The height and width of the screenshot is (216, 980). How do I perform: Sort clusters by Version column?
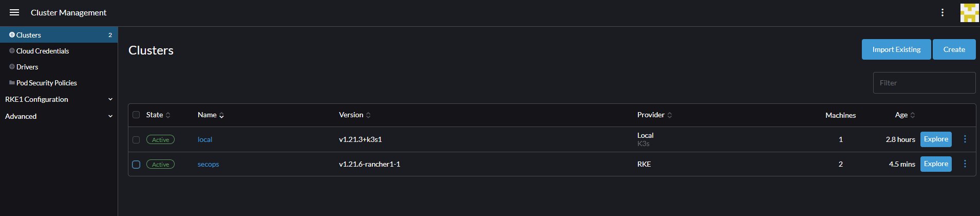(355, 115)
